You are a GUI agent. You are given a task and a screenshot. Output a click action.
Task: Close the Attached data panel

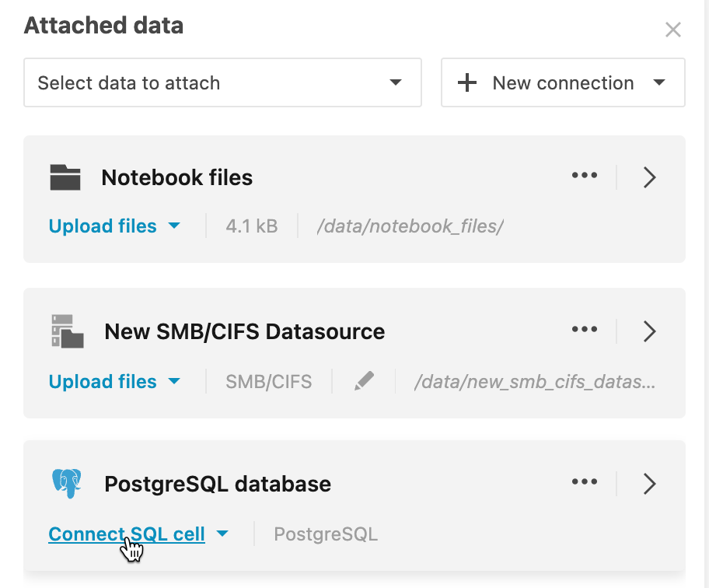[x=673, y=30]
